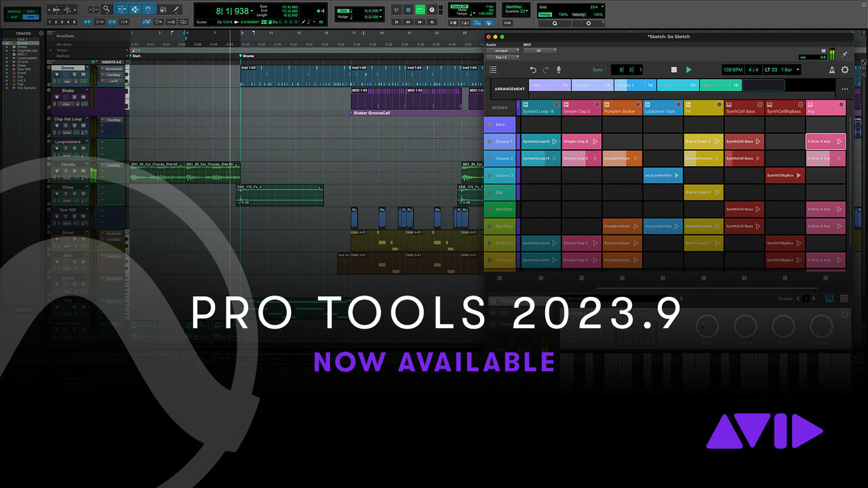The width and height of the screenshot is (868, 488).
Task: Click the Start marker on timeline
Action: 136,56
